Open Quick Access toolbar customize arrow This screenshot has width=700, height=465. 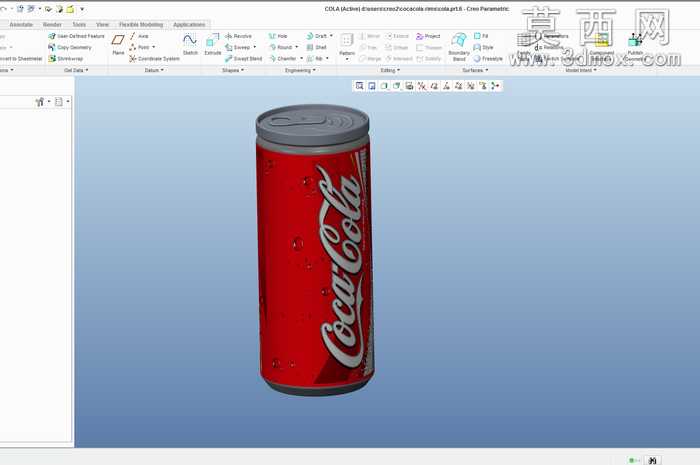click(x=82, y=9)
